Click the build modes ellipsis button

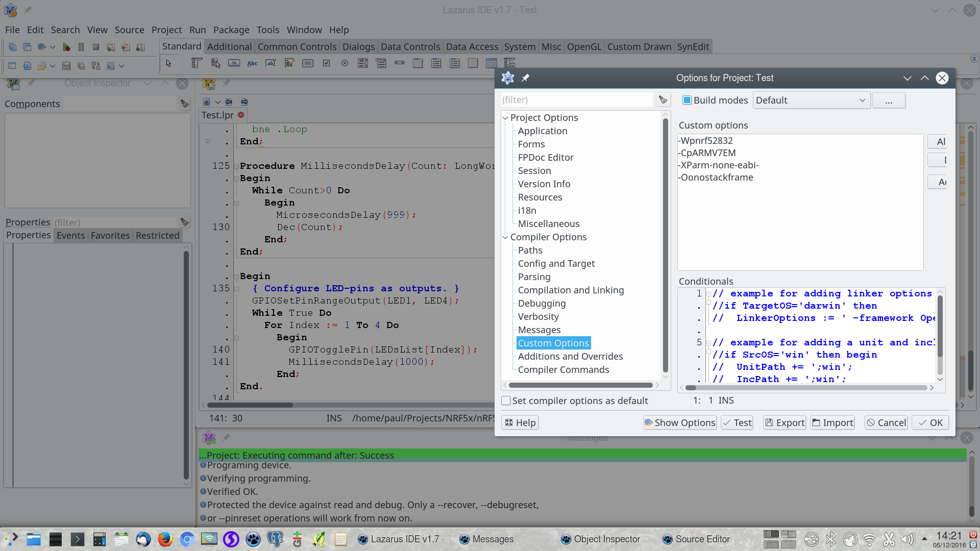click(x=889, y=101)
